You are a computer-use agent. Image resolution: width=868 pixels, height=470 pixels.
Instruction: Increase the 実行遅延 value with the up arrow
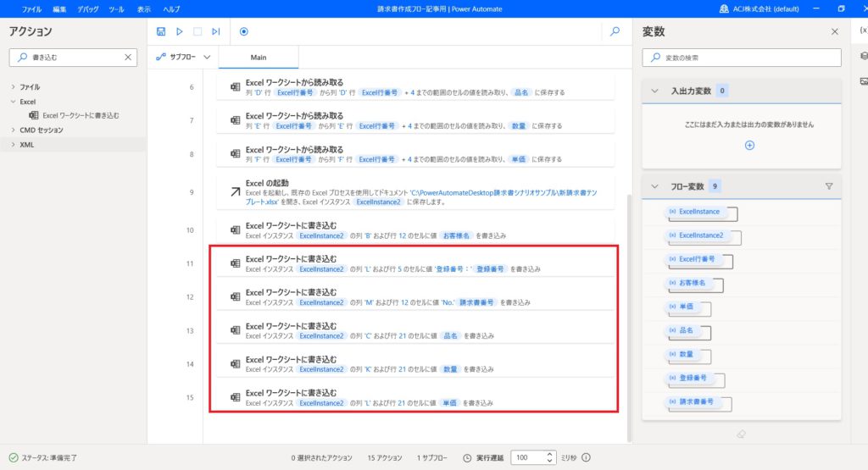(550, 454)
